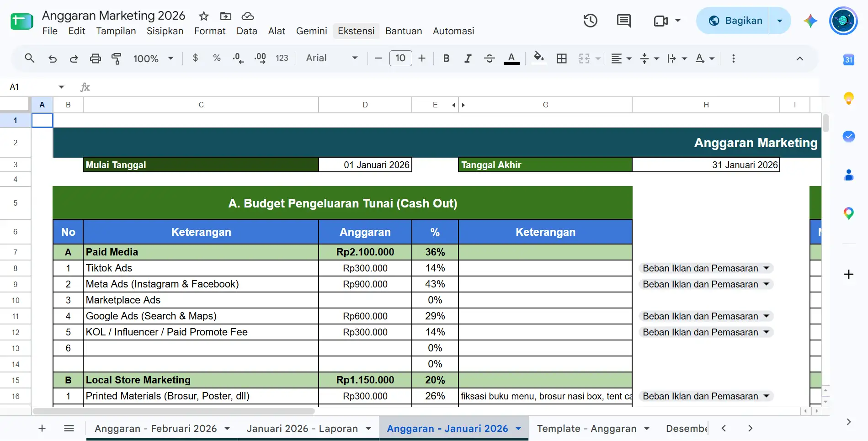Screen dimensions: 868x441
Task: Open the Ekstensi menu
Action: [356, 31]
